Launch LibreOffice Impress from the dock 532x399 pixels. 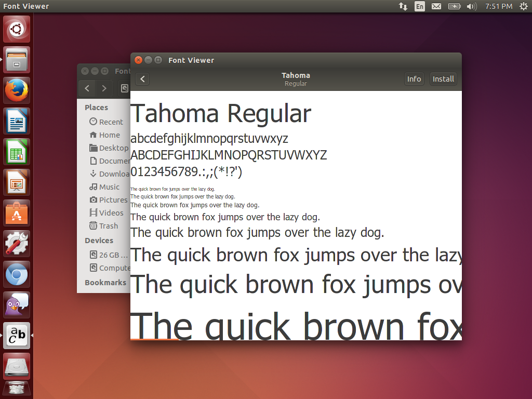[17, 182]
